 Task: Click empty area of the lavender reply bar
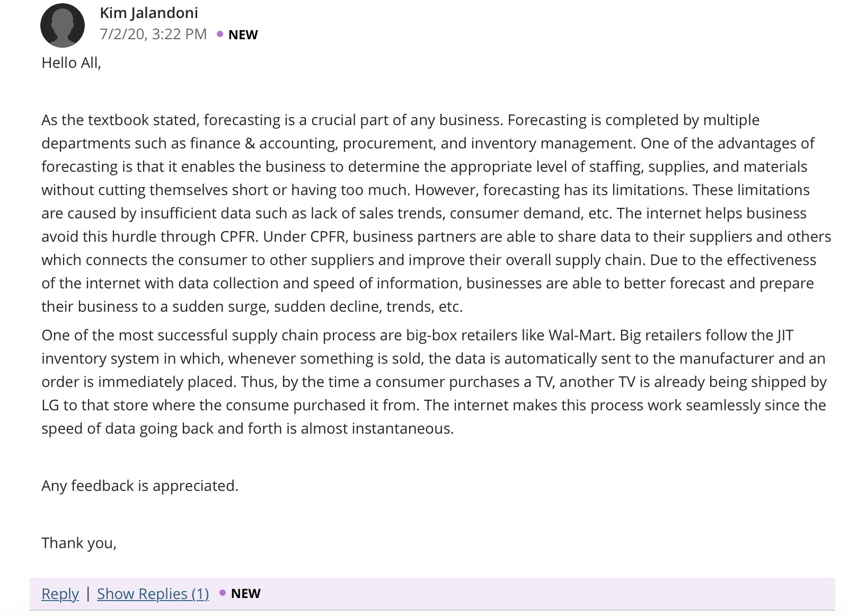pyautogui.click(x=546, y=593)
